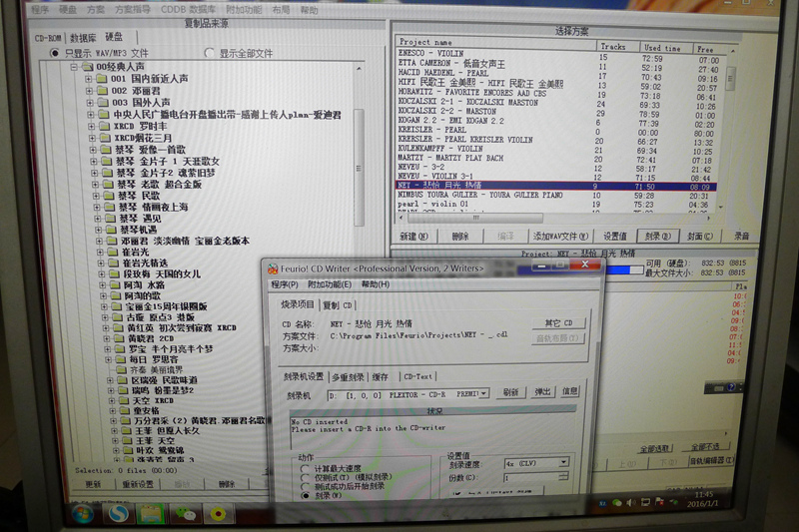This screenshot has width=799, height=532.
Task: Click the Action Center flag tray icon
Action: point(660,502)
